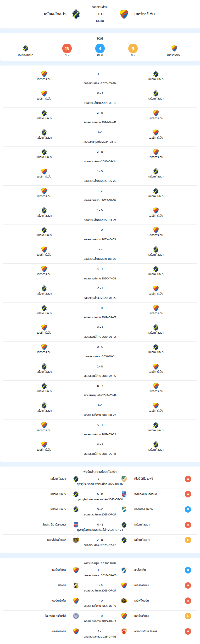Open the cup match dated 2024-03-17
The image size is (200, 644).
[100, 137]
